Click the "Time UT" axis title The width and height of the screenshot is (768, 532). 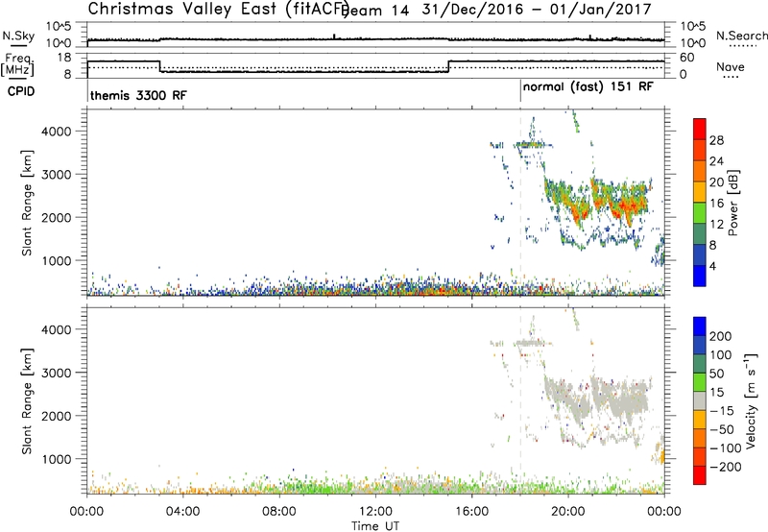coord(375,525)
